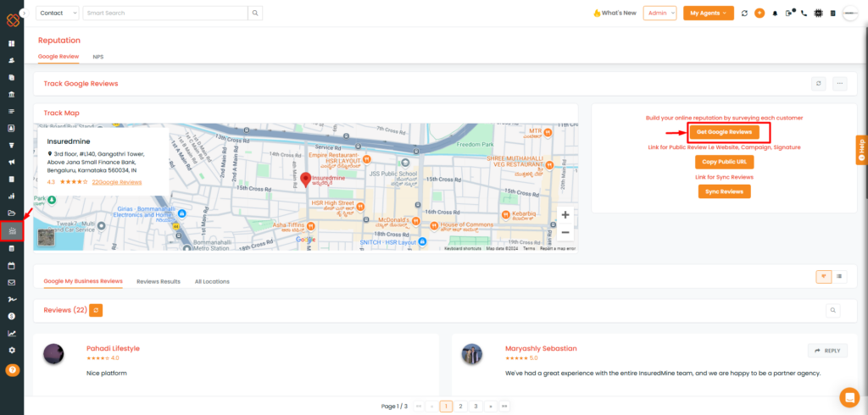This screenshot has width=868, height=415.
Task: Open the chat bubble widget
Action: tap(849, 397)
